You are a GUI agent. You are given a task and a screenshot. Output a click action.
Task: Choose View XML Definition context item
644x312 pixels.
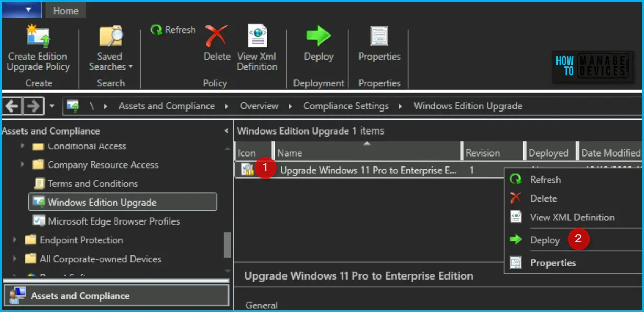point(572,217)
